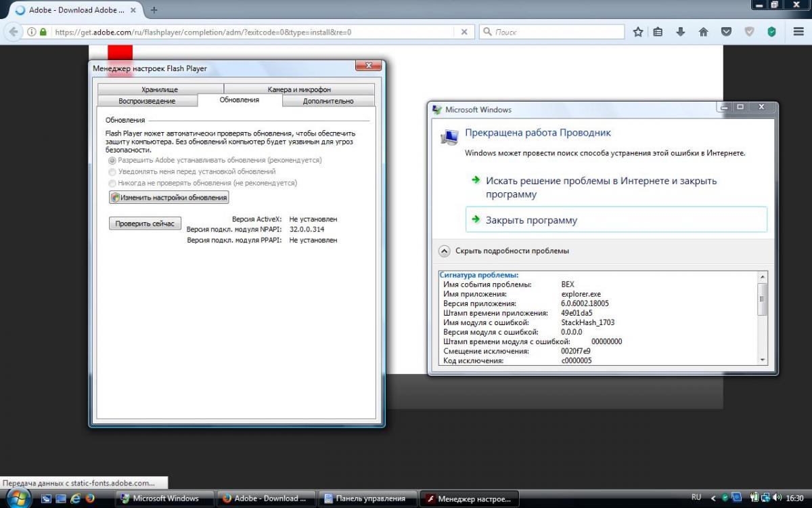This screenshot has height=508, width=812.
Task: Click the 'Проверить сейчас' button
Action: [145, 224]
